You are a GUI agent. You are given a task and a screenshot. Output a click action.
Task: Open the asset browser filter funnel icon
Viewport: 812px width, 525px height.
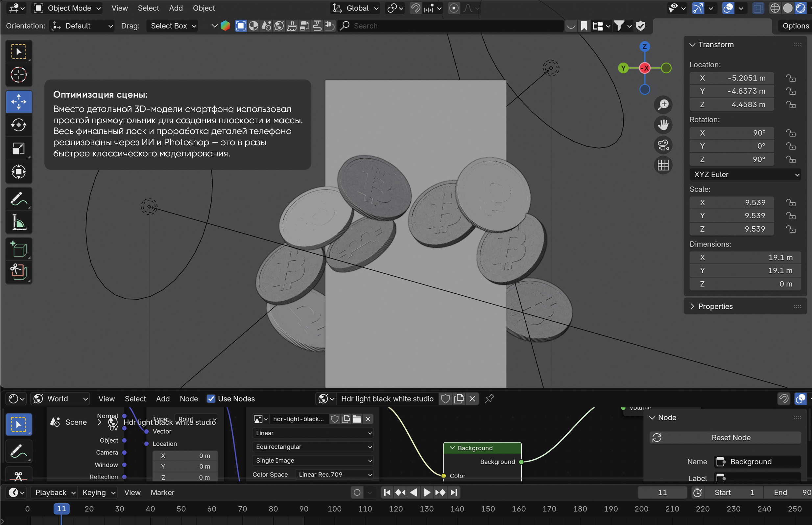(619, 26)
